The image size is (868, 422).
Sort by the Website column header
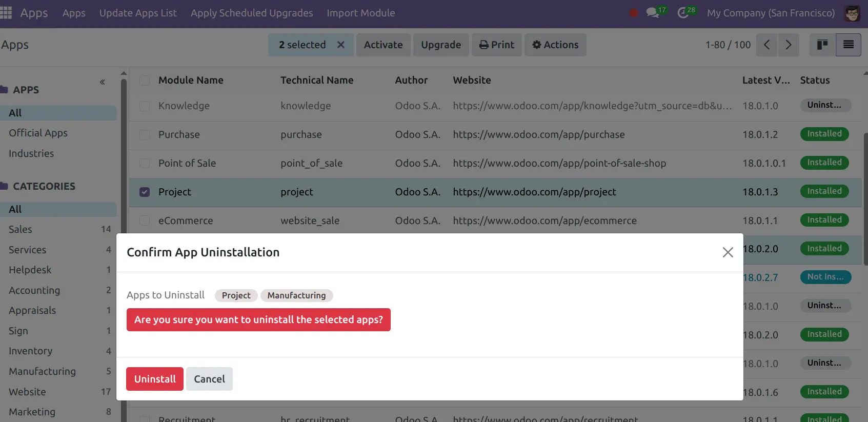click(472, 80)
